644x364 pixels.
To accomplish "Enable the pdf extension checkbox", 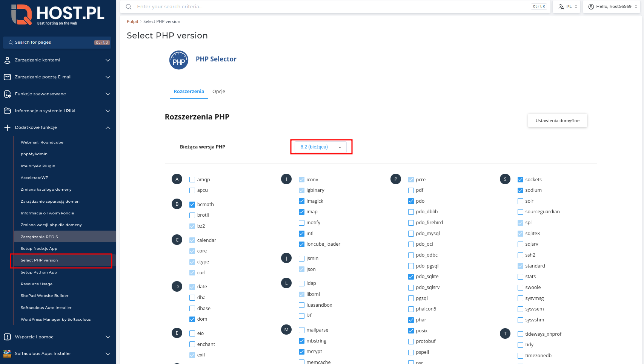I will [x=411, y=190].
